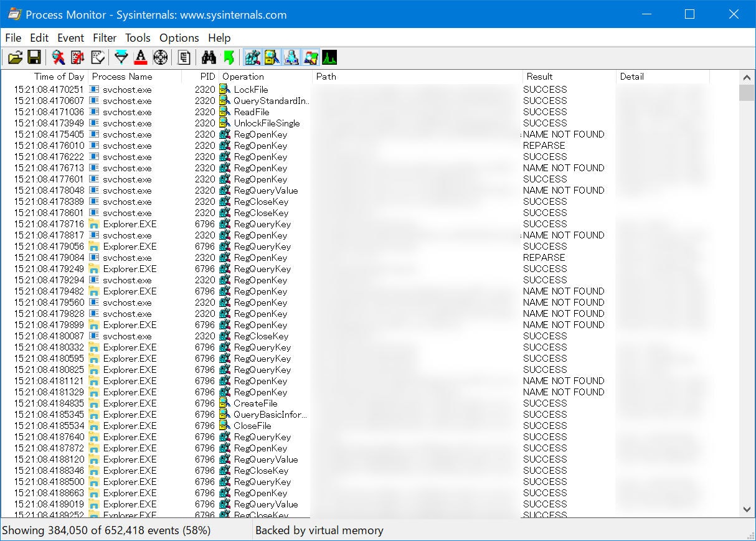
Task: Click the Operation column header
Action: pos(265,77)
